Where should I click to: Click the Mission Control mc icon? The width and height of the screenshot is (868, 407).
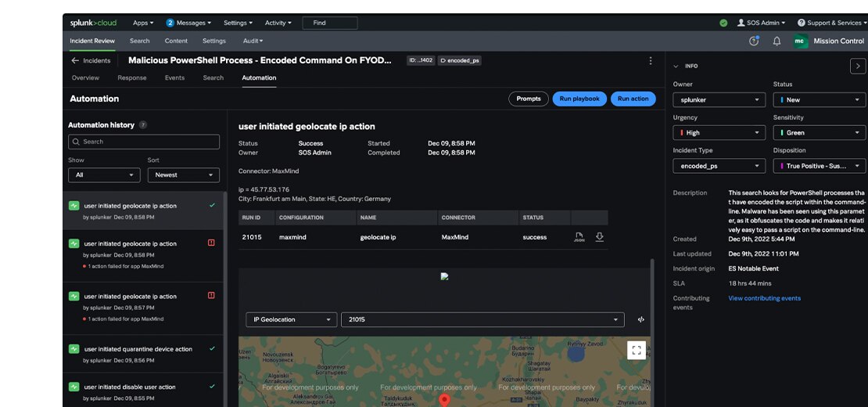point(800,41)
